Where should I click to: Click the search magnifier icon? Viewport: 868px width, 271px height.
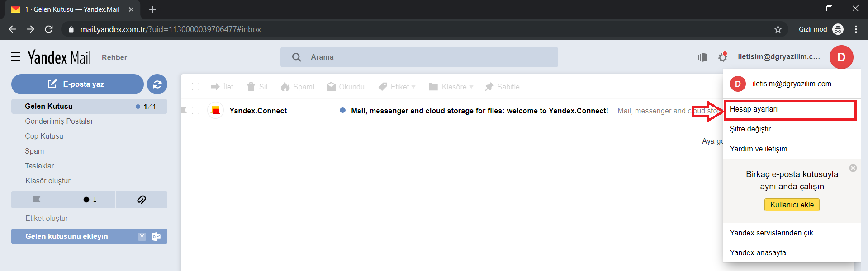tap(296, 57)
